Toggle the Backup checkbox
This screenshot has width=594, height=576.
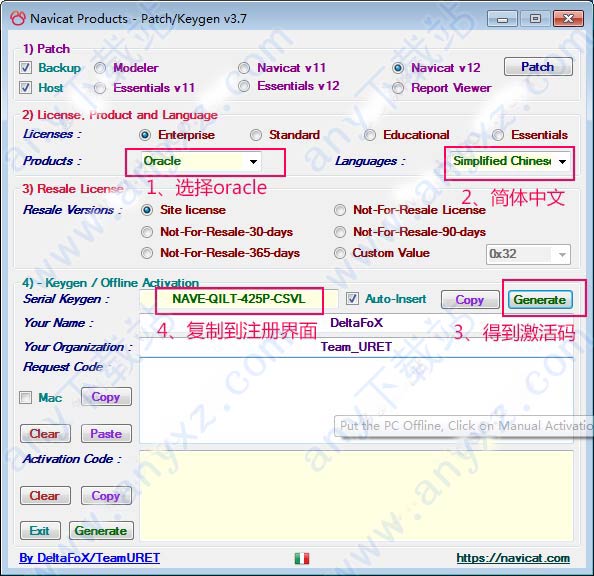coord(25,68)
